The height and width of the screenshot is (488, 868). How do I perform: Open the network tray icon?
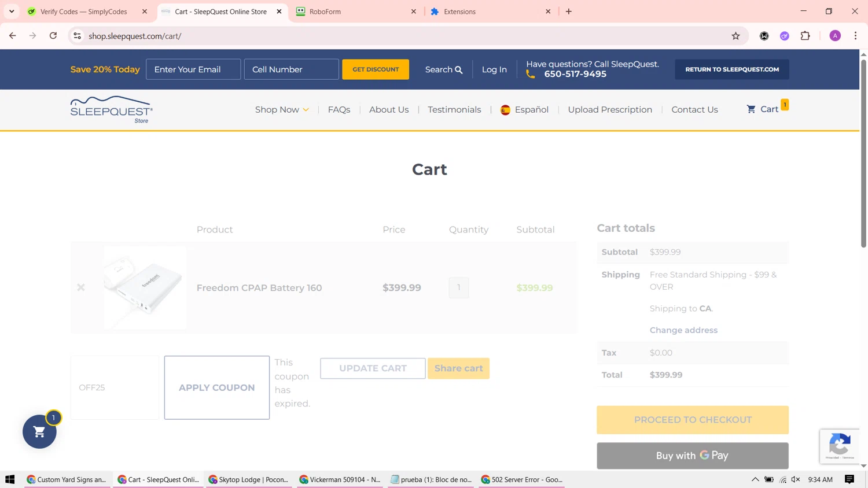783,479
